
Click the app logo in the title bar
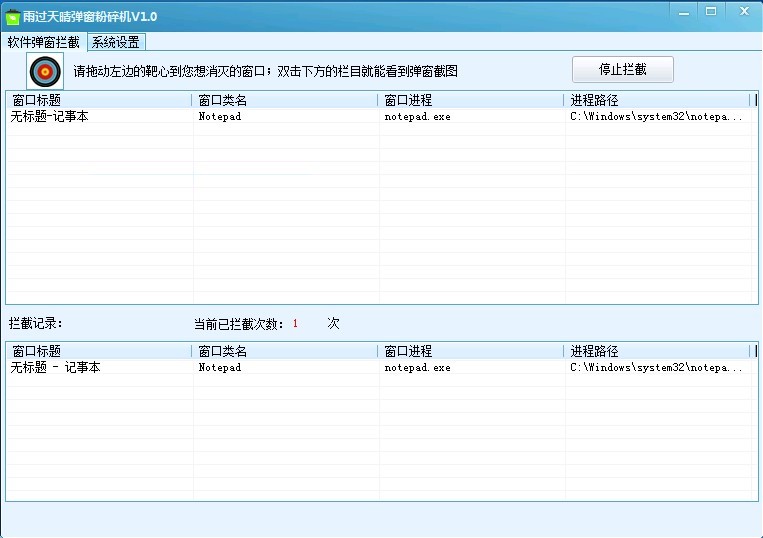(12, 17)
